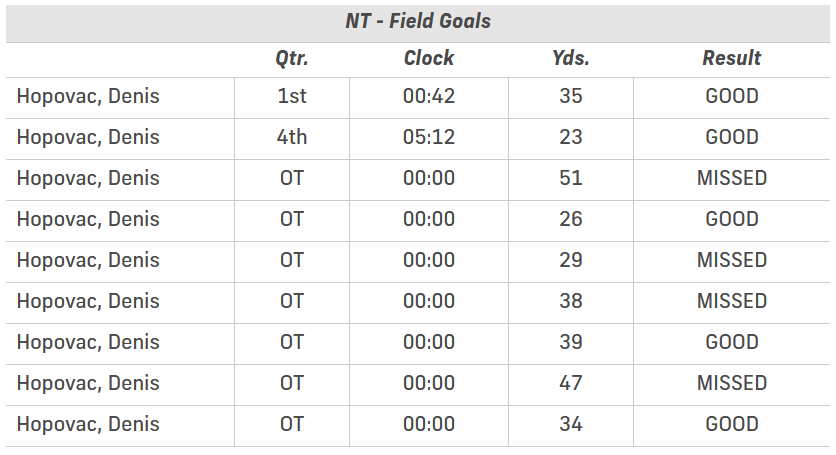This screenshot has width=836, height=455.
Task: Select the 29 yards cell
Action: 571,261
